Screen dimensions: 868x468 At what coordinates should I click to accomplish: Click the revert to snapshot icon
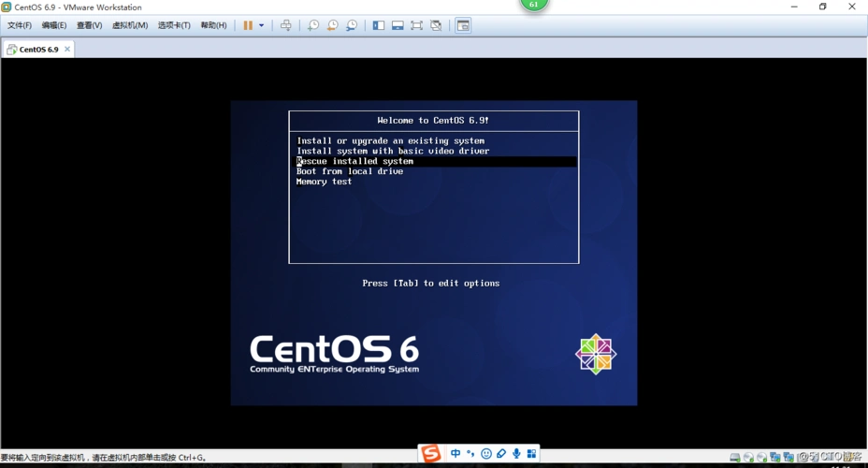[332, 25]
